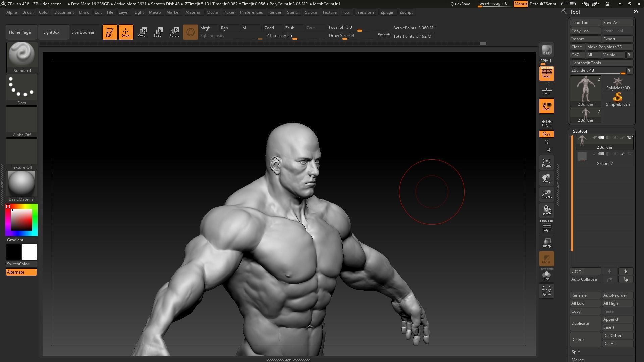
Task: Switch to the Texture menu
Action: click(329, 12)
